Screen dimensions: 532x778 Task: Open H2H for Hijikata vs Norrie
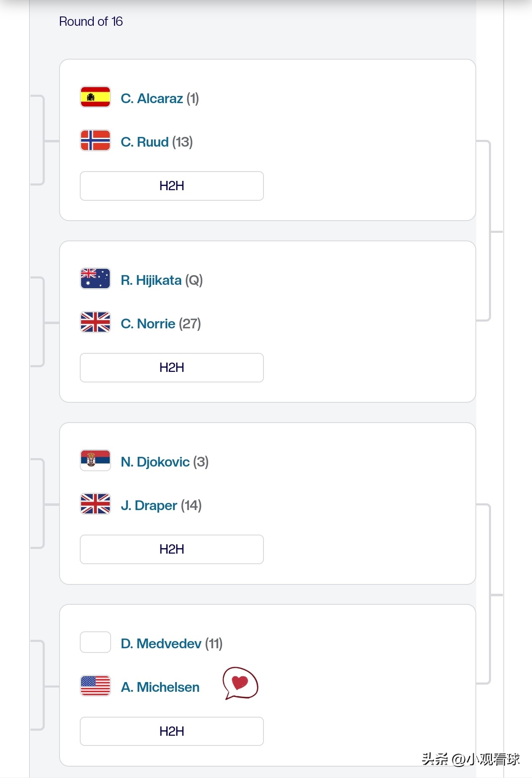point(171,368)
